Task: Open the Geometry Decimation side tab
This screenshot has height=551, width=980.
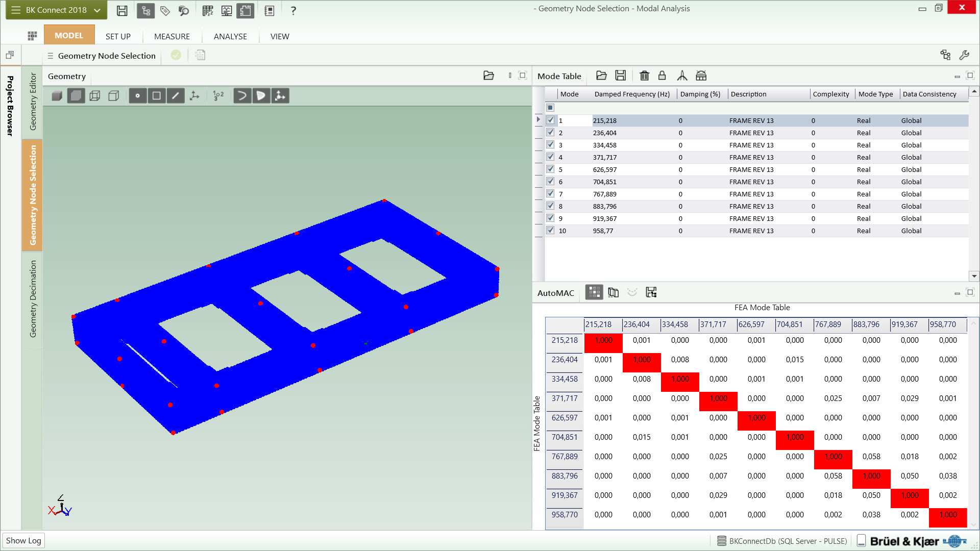Action: point(33,299)
